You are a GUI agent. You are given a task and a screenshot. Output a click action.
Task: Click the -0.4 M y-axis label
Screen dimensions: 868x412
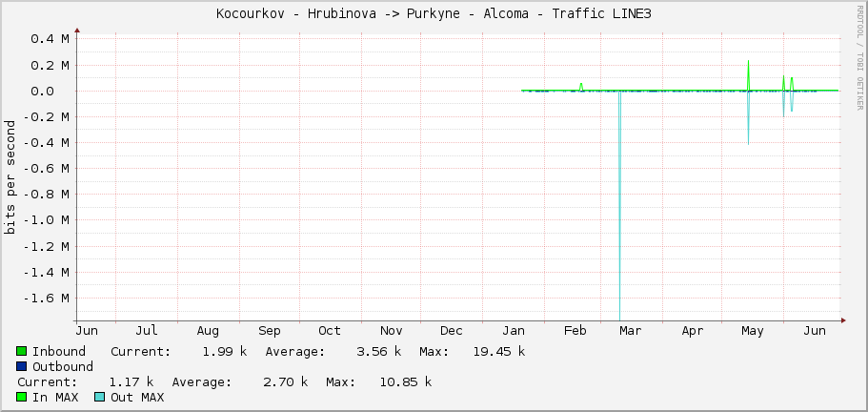(x=46, y=143)
